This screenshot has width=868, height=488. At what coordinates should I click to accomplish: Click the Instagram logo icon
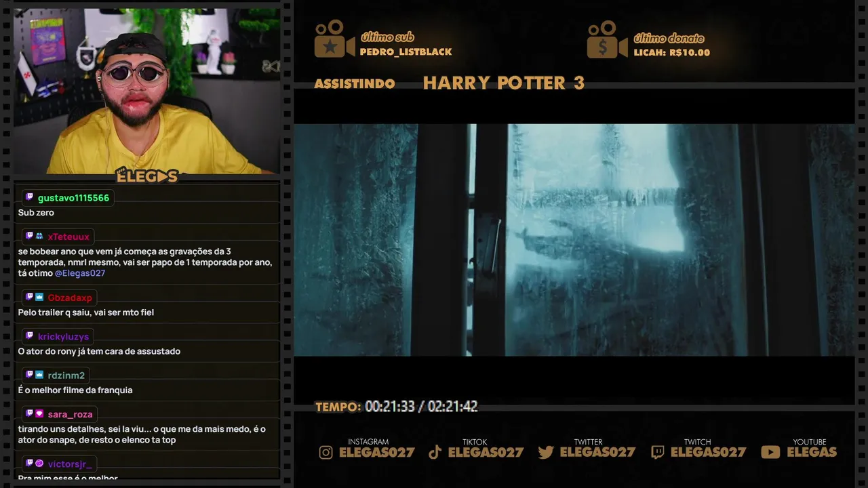[326, 453]
